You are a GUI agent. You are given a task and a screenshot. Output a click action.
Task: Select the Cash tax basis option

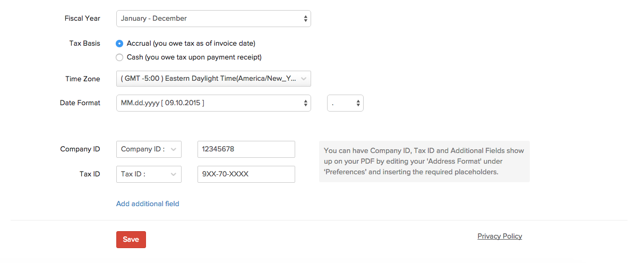coord(119,57)
